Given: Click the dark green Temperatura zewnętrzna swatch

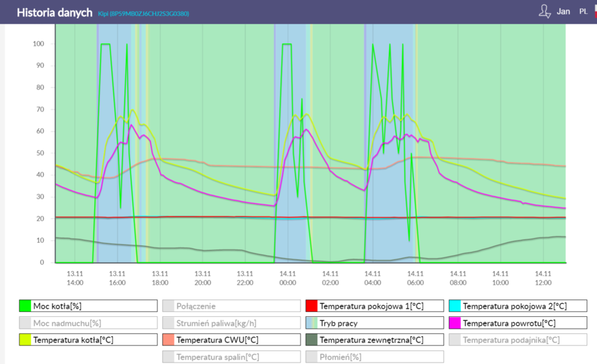Looking at the screenshot, I should point(311,340).
